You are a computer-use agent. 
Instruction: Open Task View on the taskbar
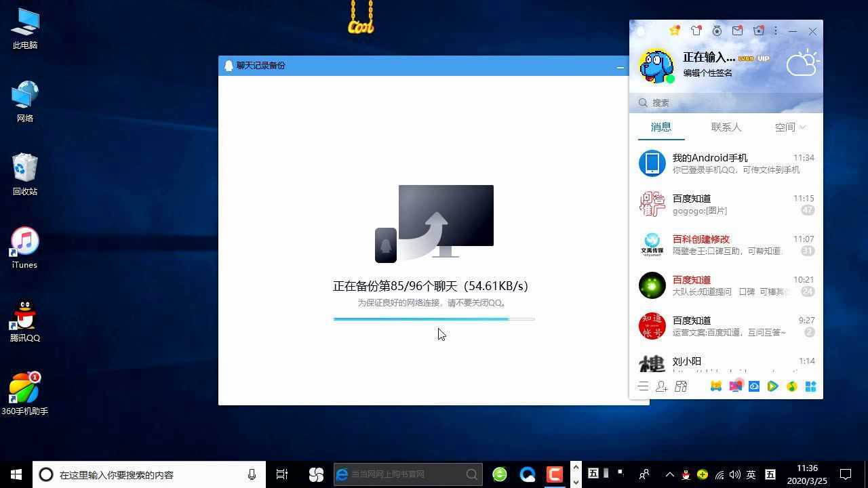[x=282, y=474]
